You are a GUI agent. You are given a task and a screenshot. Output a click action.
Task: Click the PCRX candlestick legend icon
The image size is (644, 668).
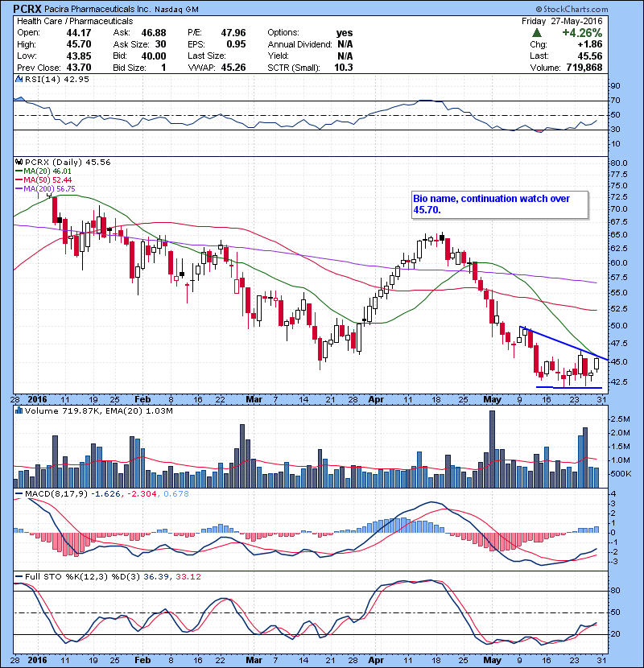click(19, 163)
